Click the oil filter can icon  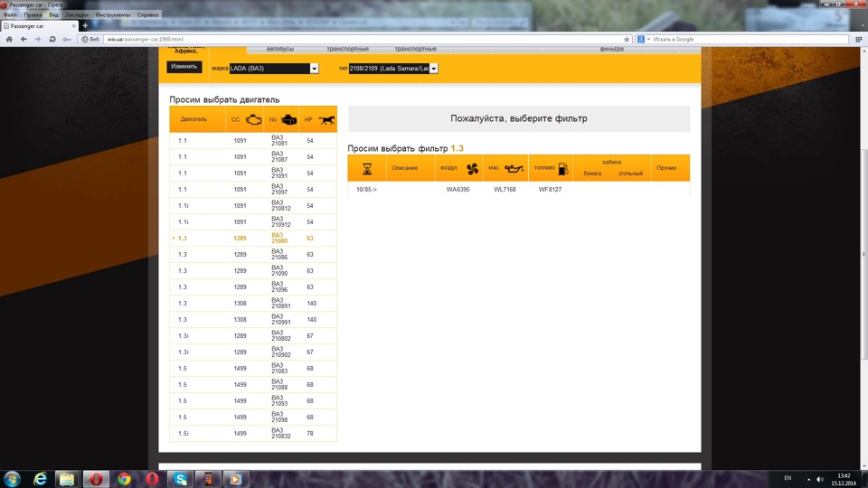[514, 168]
